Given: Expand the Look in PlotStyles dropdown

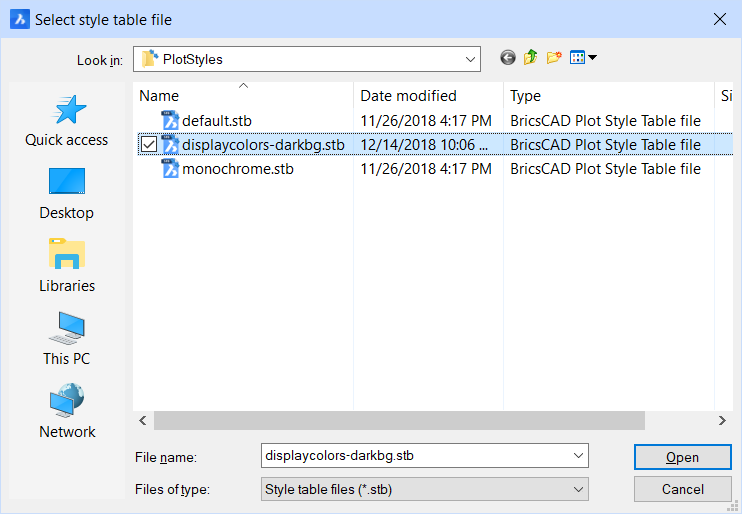Looking at the screenshot, I should click(470, 60).
